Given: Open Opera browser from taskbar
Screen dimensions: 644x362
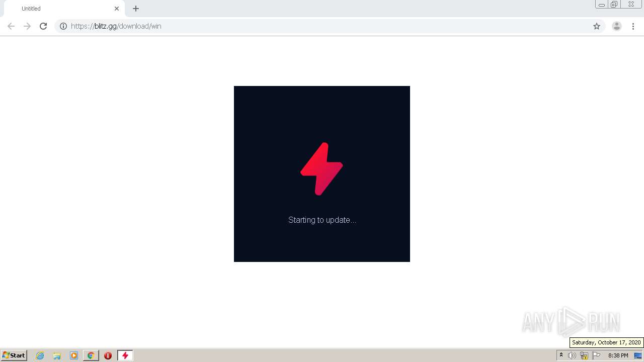Looking at the screenshot, I should pos(108,355).
